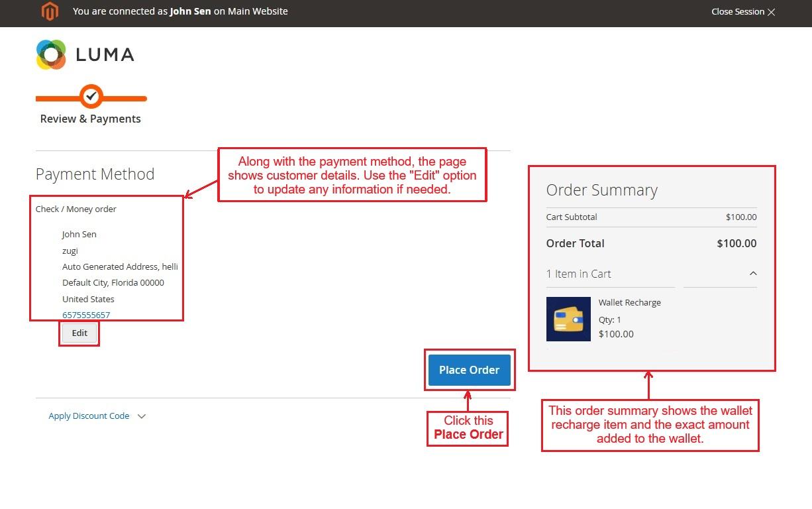Toggle the "1 Item in Cart" section title
Image resolution: width=812 pixels, height=509 pixels.
578,274
